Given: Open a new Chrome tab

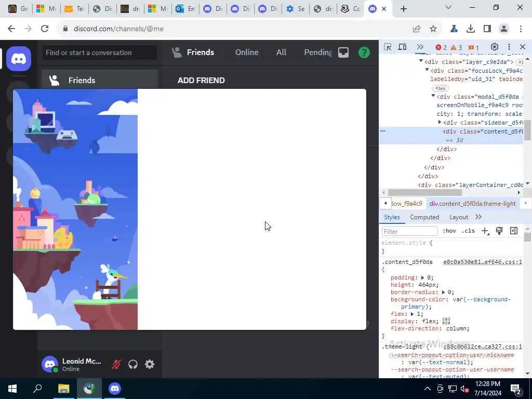Looking at the screenshot, I should [x=403, y=9].
